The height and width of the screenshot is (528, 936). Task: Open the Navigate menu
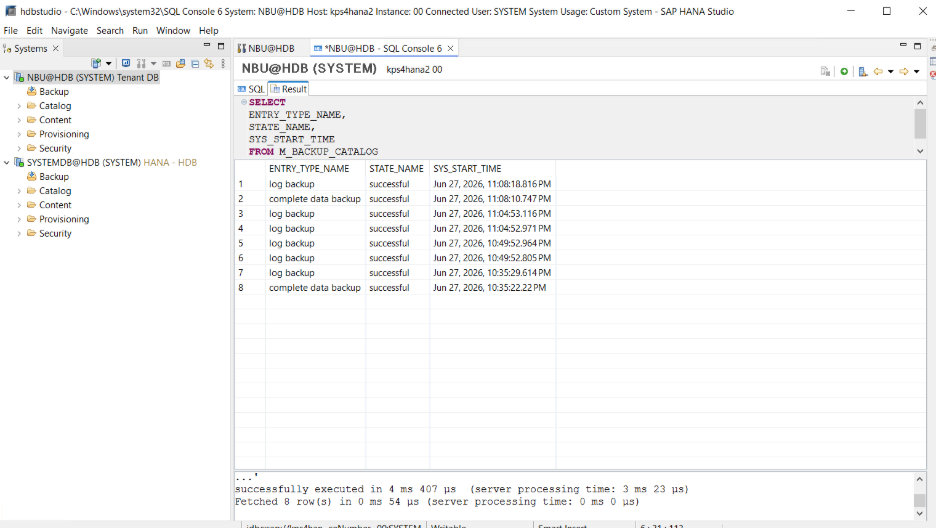69,30
